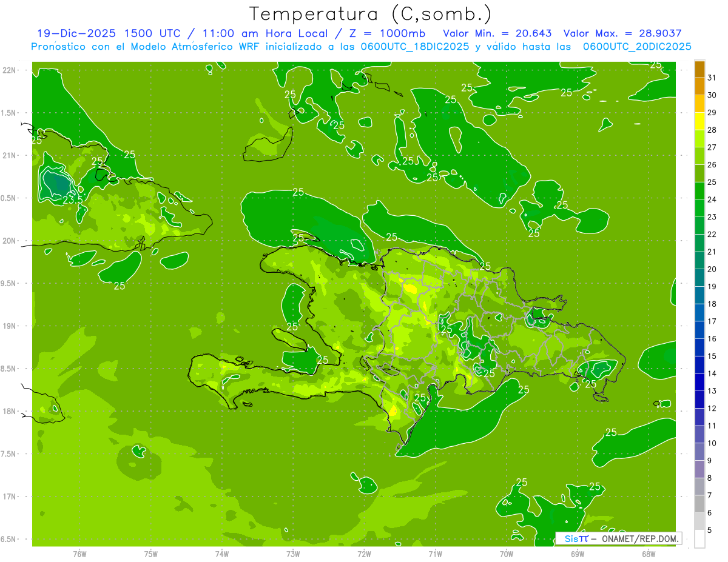Click the 8.5N latitude axis label

[9, 369]
